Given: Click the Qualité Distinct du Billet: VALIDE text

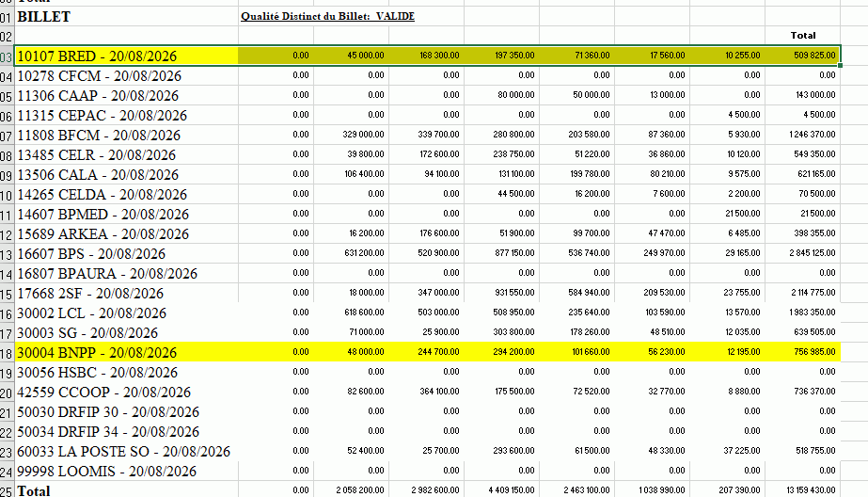Looking at the screenshot, I should tap(327, 17).
